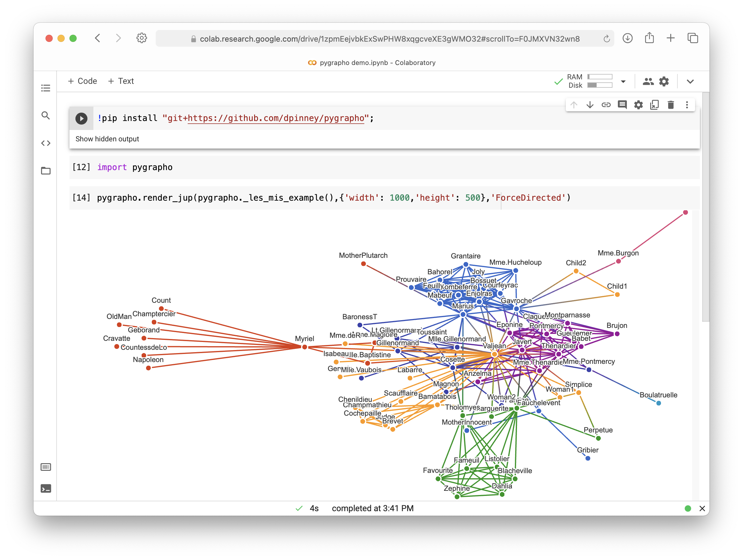This screenshot has width=743, height=560.
Task: Add a new Text cell
Action: pos(121,81)
